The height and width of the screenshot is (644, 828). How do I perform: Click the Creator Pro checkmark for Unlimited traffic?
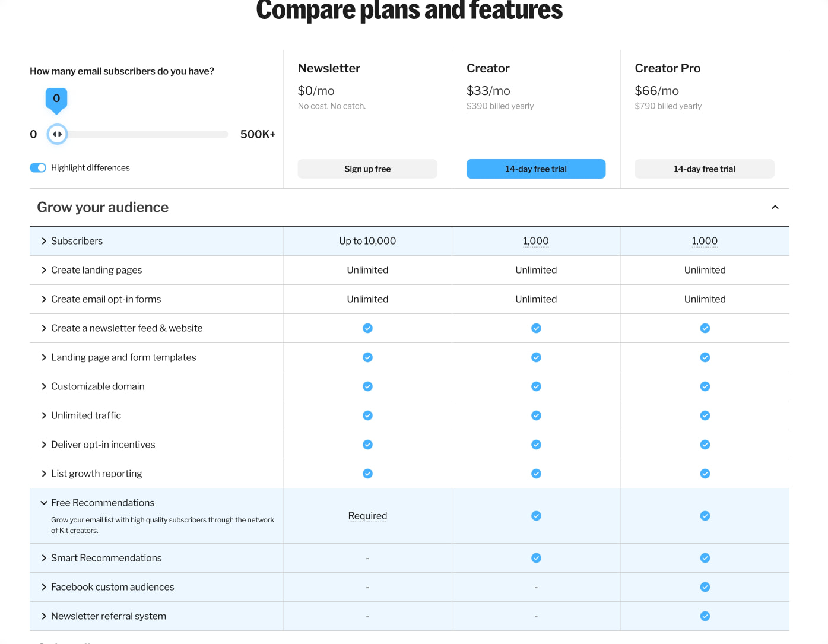705,415
